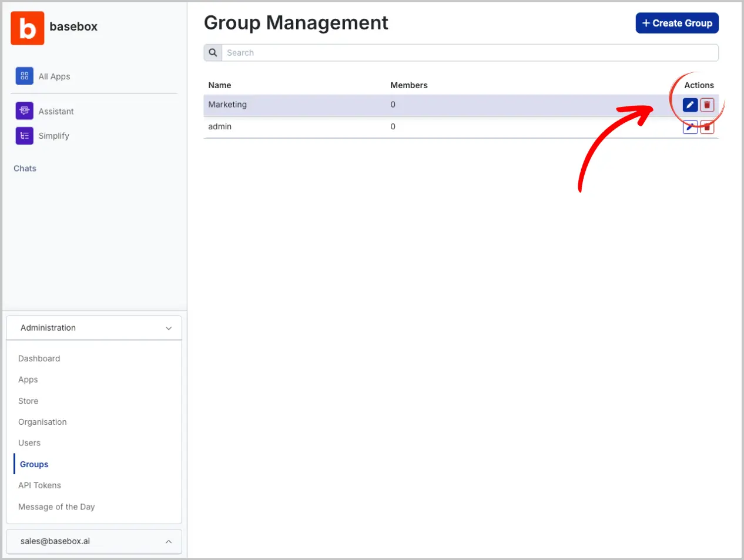Click the basebox logo icon

click(x=27, y=28)
